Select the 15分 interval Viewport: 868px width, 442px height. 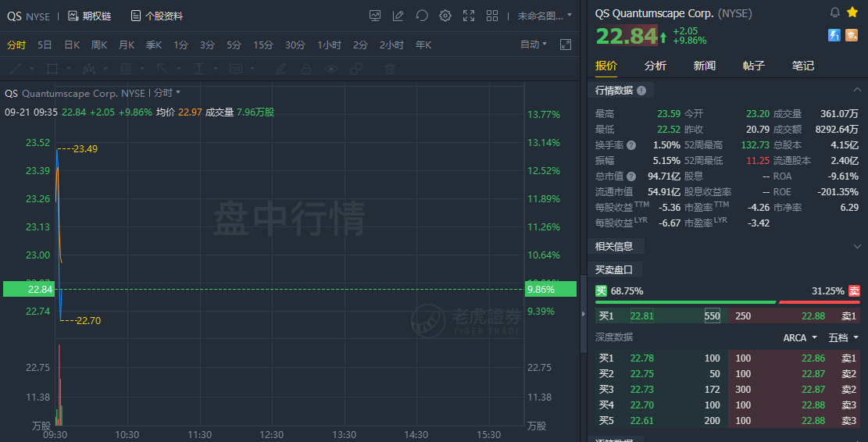coord(263,45)
